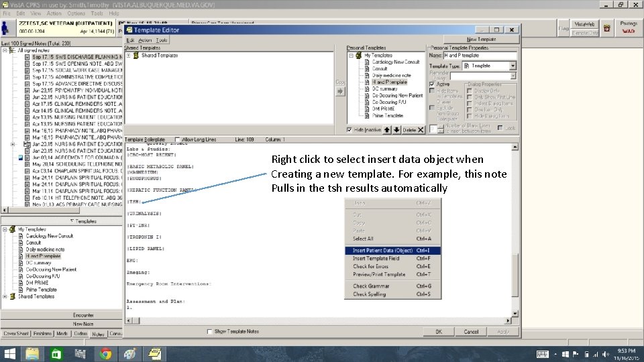Collapse My Templates in Templates drawer
The height and width of the screenshot is (362, 644).
5,229
